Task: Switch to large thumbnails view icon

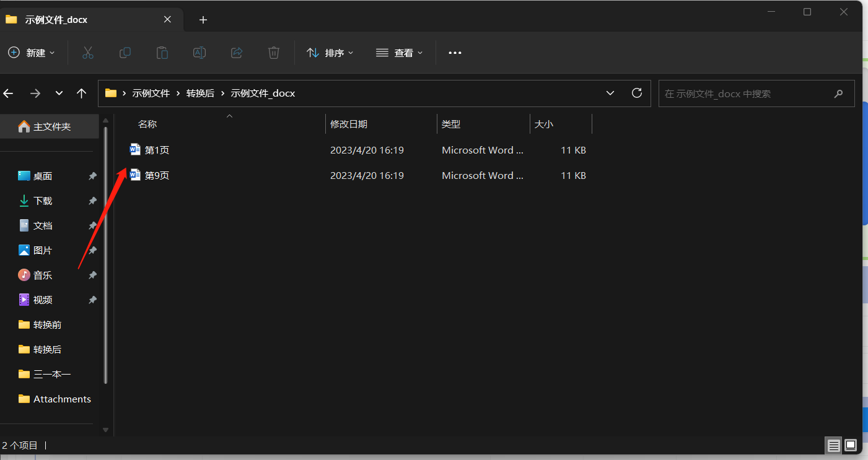Action: tap(851, 445)
